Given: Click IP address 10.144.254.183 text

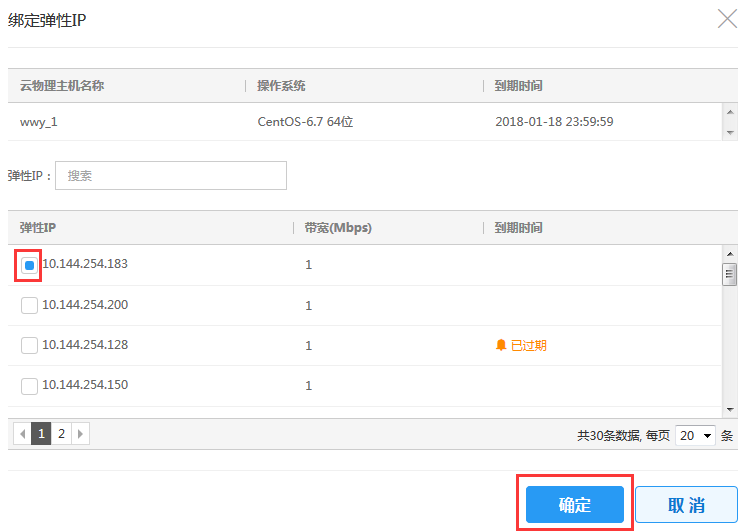Looking at the screenshot, I should (85, 264).
